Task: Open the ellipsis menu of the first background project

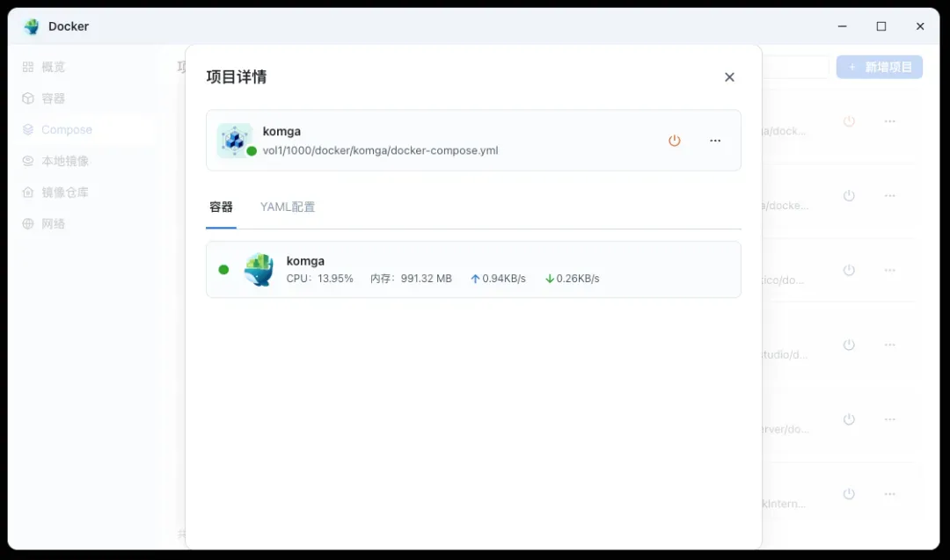Action: [x=890, y=121]
